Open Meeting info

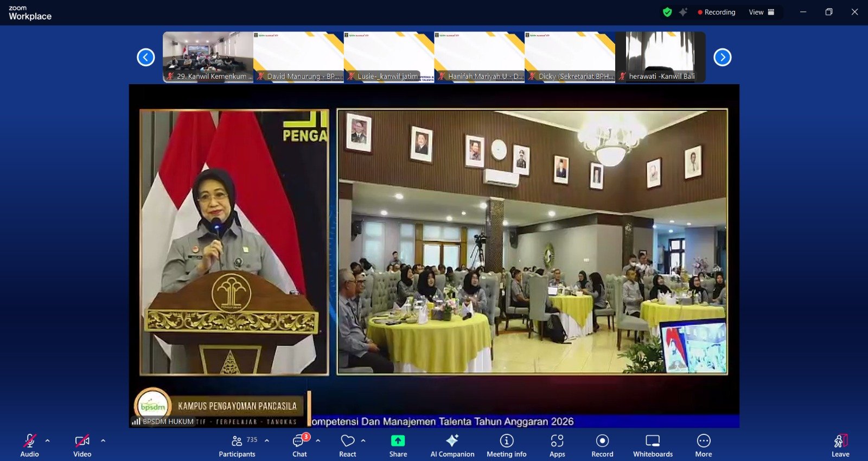pos(506,441)
